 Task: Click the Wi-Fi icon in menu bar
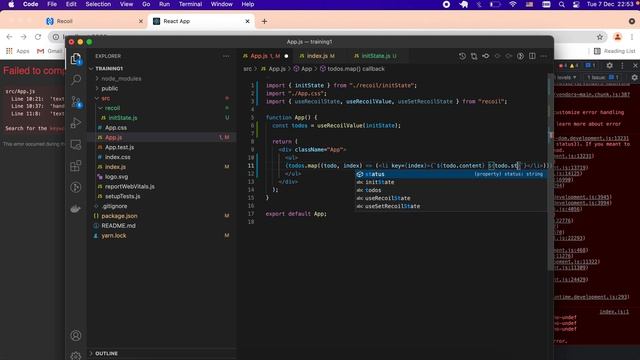click(x=513, y=4)
